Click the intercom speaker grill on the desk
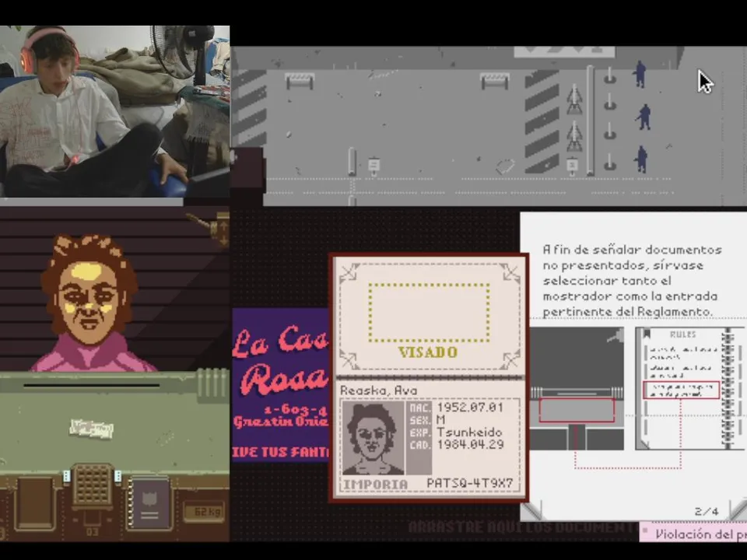747x560 pixels. point(93,486)
